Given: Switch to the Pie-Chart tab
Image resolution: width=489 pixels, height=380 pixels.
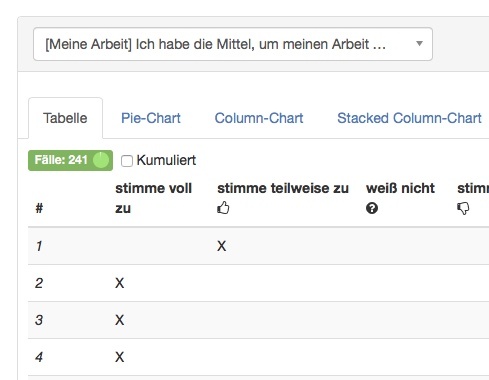Looking at the screenshot, I should [151, 118].
